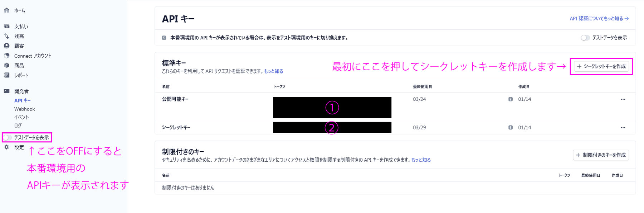
Task: Open options menu for シークレットキー row
Action: [x=623, y=128]
